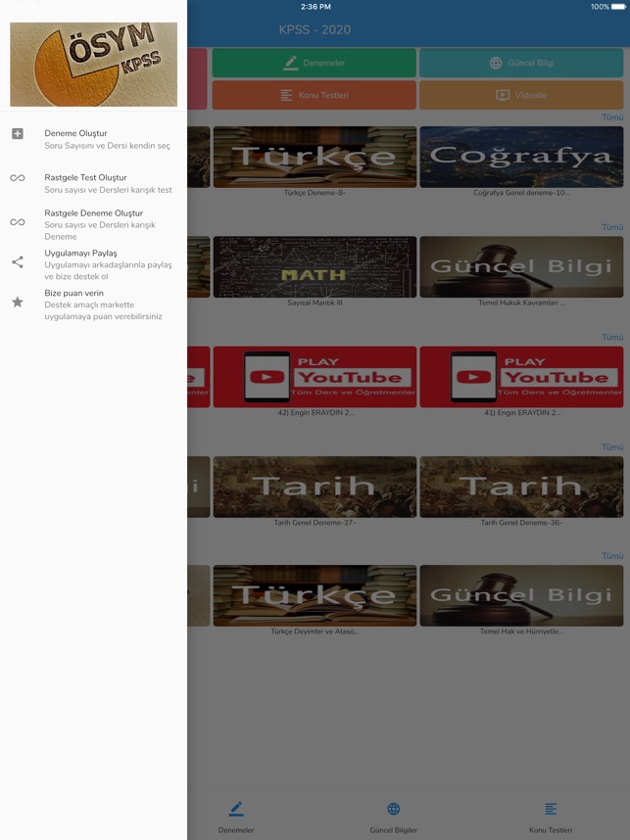The height and width of the screenshot is (840, 630).
Task: Open the Deneme Oluştur menu entry
Action: (93, 139)
